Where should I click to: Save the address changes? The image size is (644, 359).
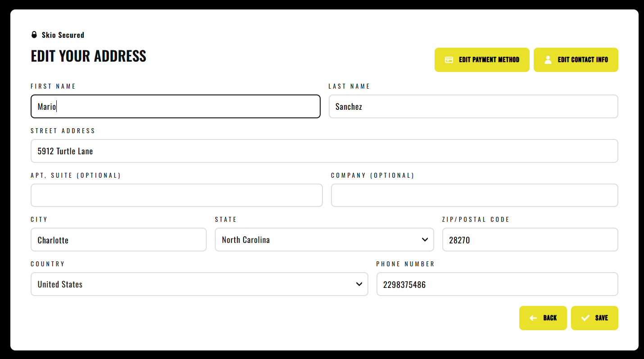tap(594, 318)
